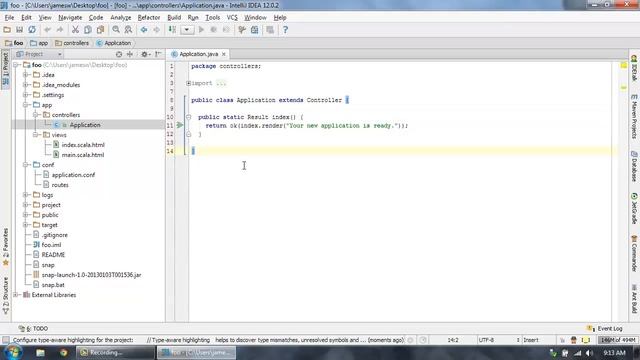This screenshot has height=360, width=640.
Task: Select application.conf file
Action: coord(73,175)
